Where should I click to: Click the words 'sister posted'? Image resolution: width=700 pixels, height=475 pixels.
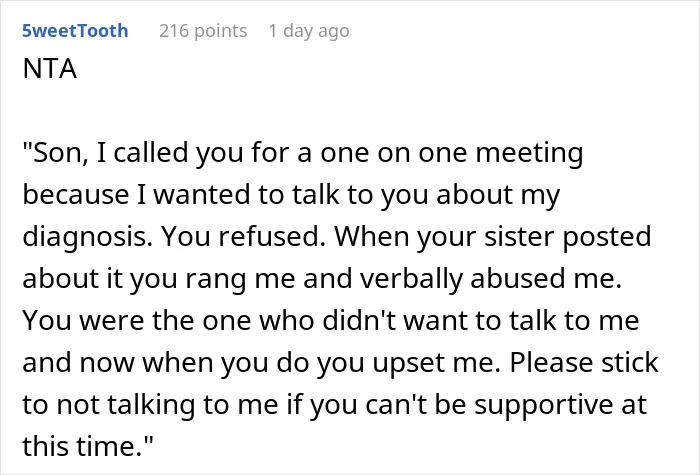tap(568, 237)
